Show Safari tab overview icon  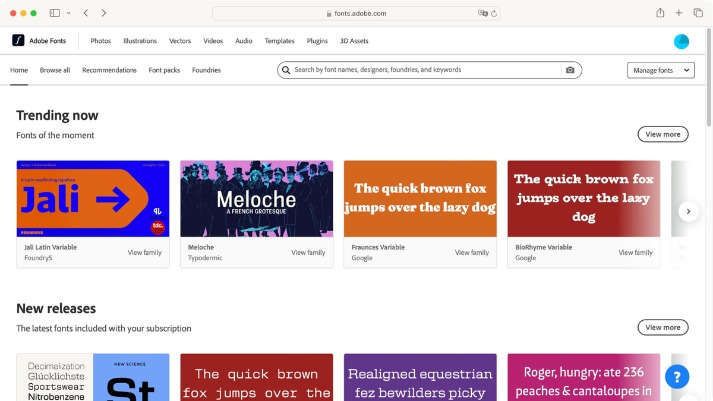pyautogui.click(x=698, y=13)
